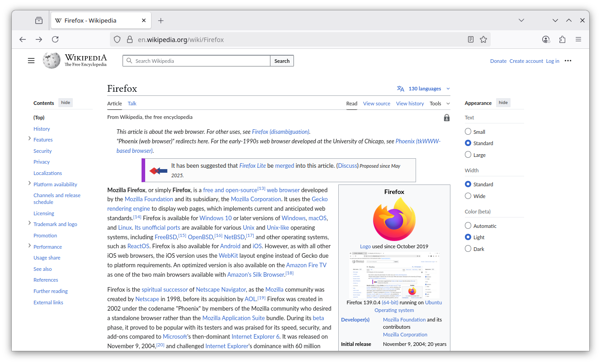Screen dimensions: 601x364
Task: Click the padlock site security icon
Action: [x=129, y=39]
